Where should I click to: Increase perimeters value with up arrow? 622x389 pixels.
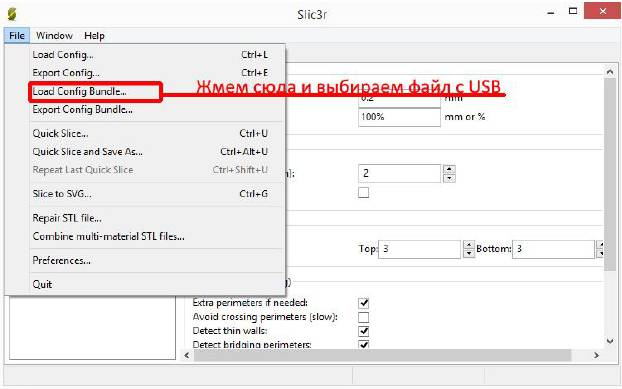pyautogui.click(x=449, y=169)
